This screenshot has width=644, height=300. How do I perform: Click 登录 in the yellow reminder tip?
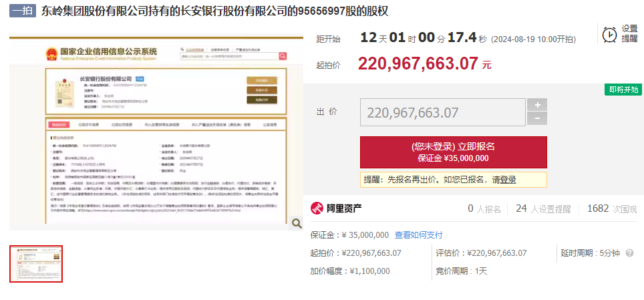[x=505, y=180]
